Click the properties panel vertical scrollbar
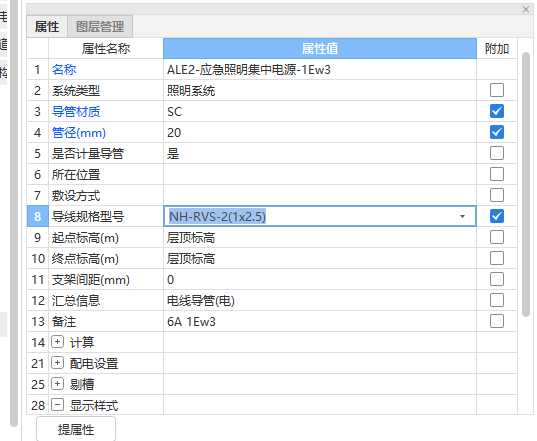The width and height of the screenshot is (537, 441). [526, 185]
